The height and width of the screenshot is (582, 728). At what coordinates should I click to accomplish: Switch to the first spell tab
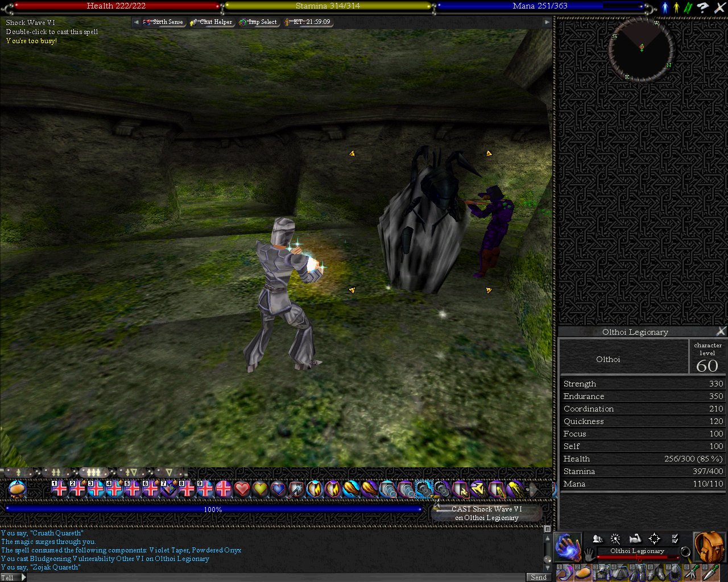(19, 472)
